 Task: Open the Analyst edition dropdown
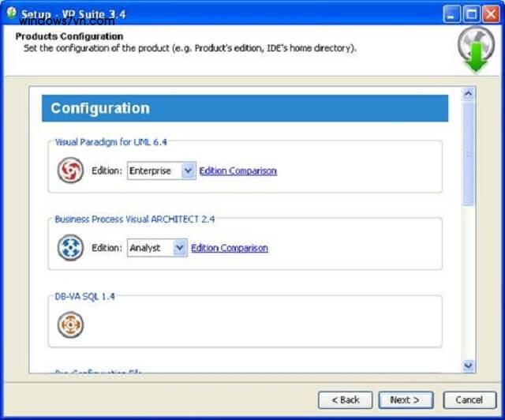tap(157, 248)
